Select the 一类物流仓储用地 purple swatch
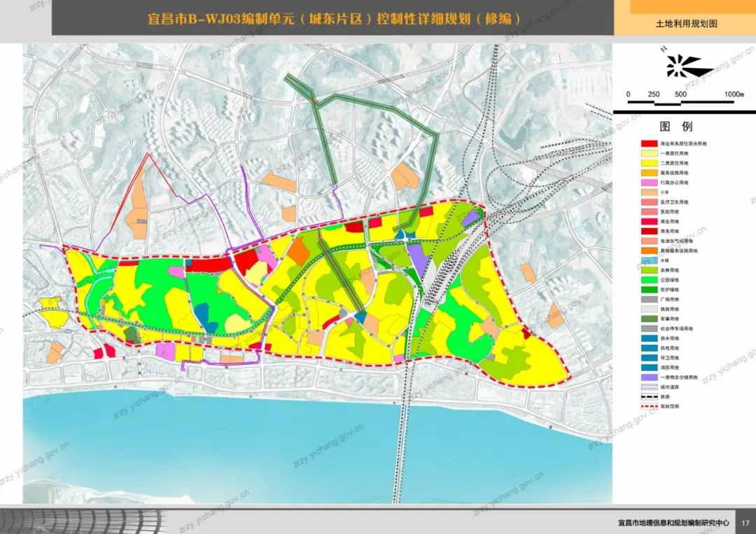This screenshot has width=756, height=534. pyautogui.click(x=649, y=377)
